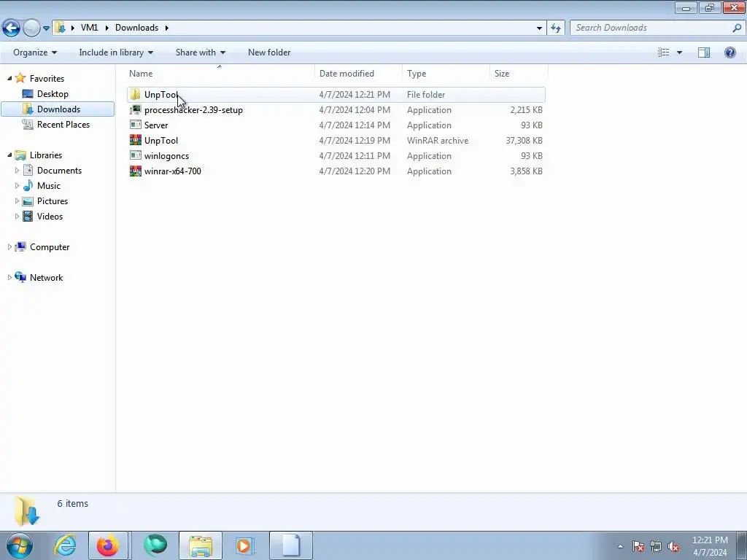Expand the Documents library

18,170
